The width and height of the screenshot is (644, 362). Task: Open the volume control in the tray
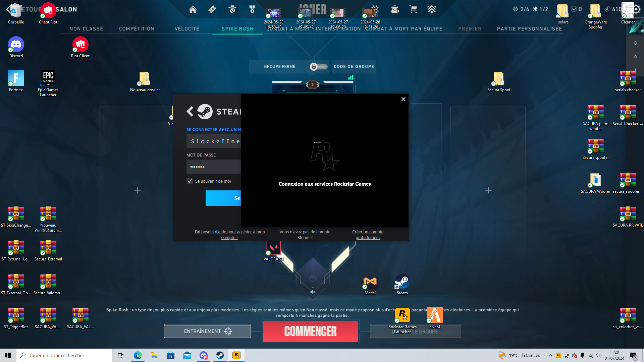(598, 355)
